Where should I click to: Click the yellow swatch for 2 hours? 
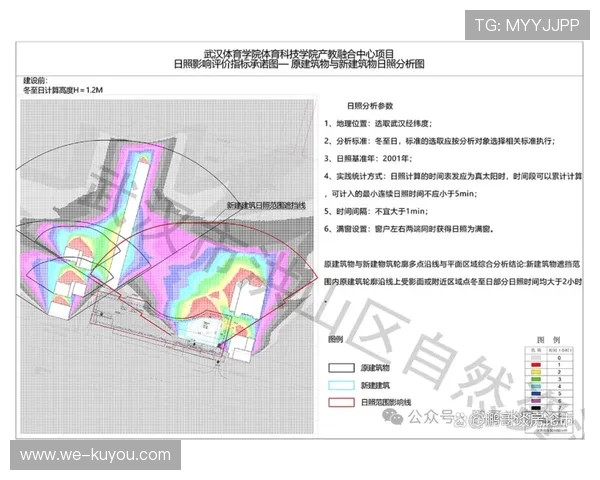(536, 372)
